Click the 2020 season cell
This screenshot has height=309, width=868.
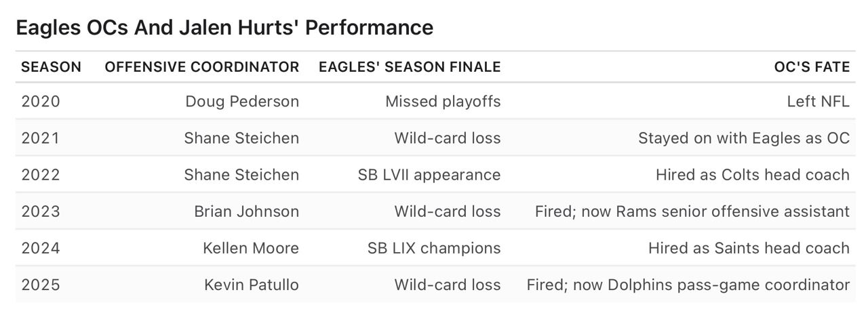click(41, 102)
